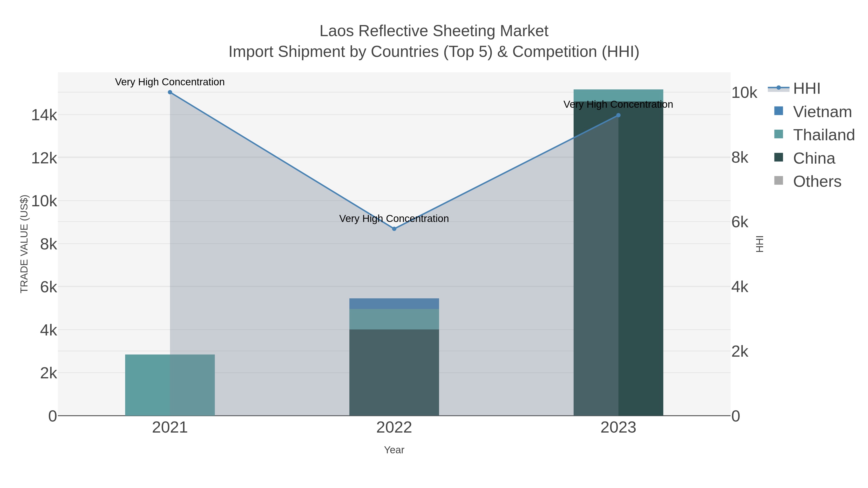Click the 2023 x-axis label
This screenshot has width=868, height=488.
(x=618, y=428)
